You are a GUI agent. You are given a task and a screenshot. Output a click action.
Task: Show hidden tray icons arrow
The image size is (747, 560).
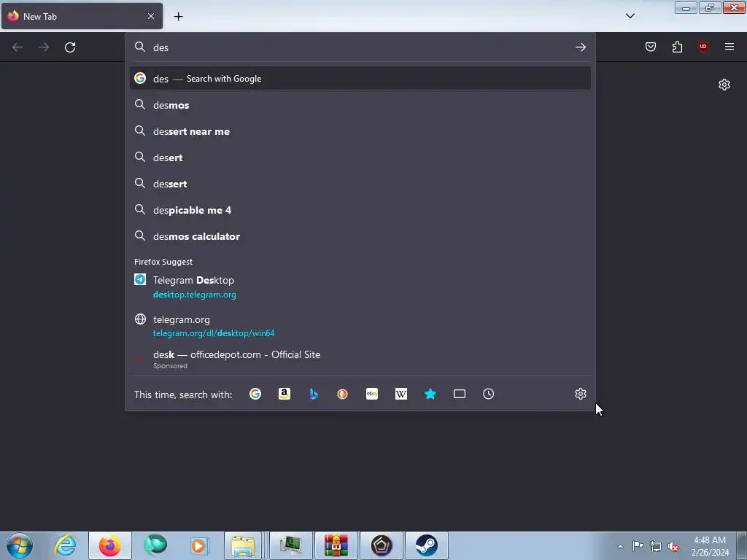[620, 546]
